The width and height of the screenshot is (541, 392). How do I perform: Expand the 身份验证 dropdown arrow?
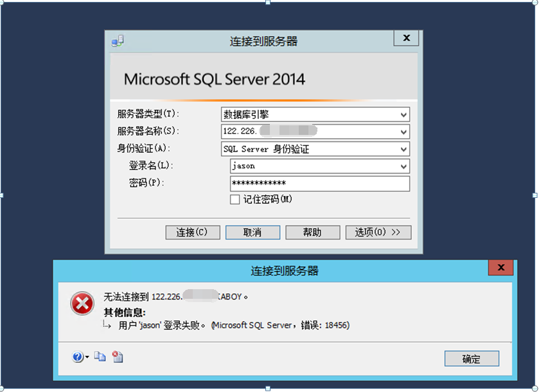[404, 149]
